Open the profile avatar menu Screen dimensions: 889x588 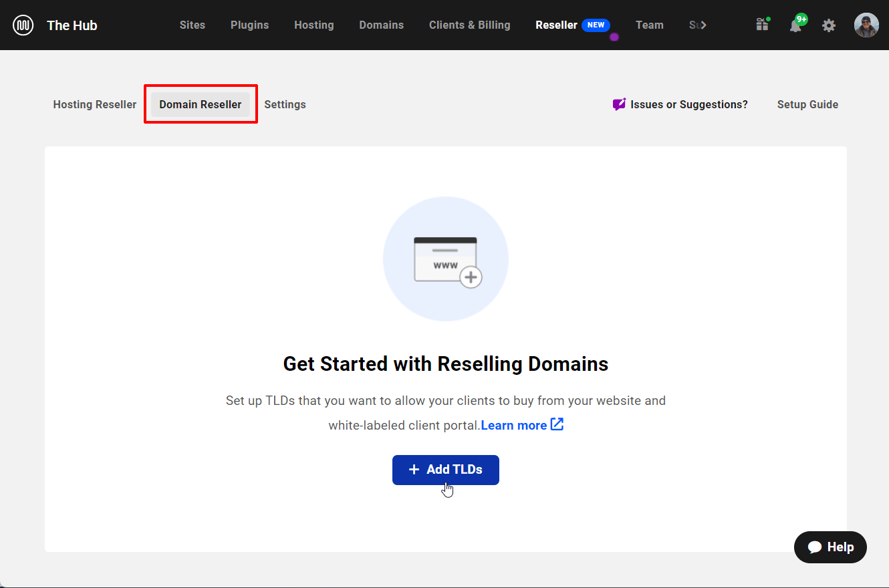[866, 25]
